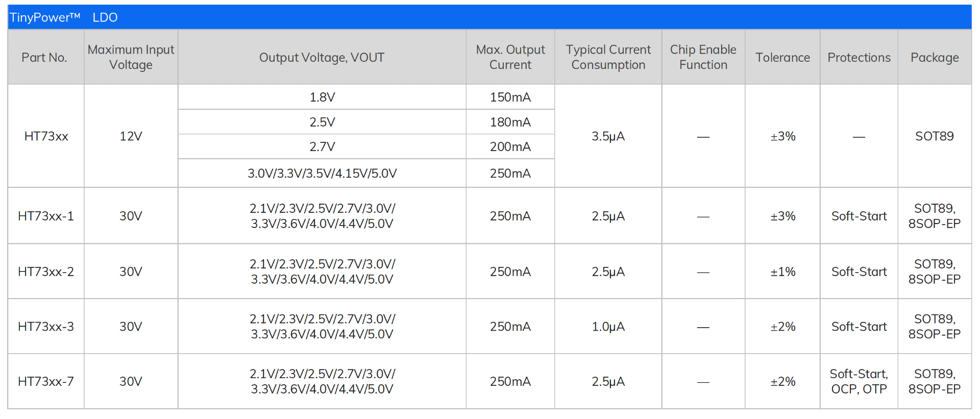Viewport: 980px width, 419px height.
Task: Select the "2.5V" output voltage cell
Action: coord(322,122)
